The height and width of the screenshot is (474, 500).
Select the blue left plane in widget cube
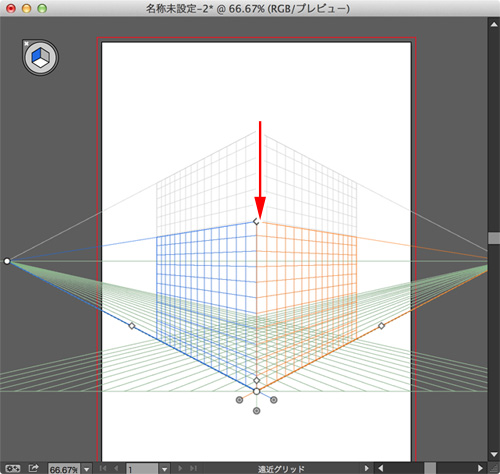36,56
